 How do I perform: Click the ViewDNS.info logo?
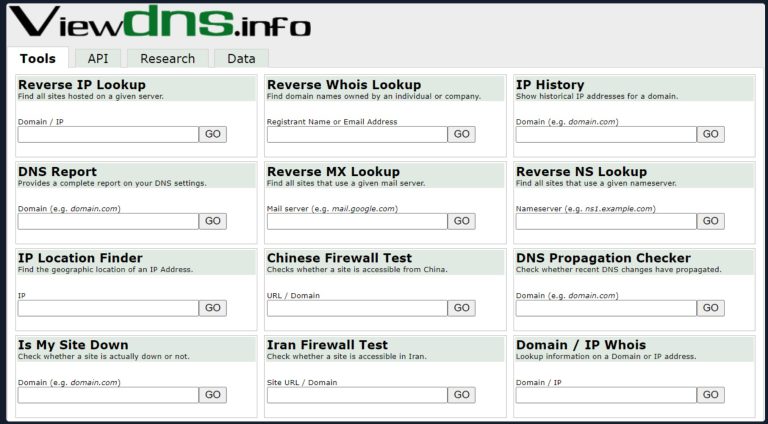point(160,21)
